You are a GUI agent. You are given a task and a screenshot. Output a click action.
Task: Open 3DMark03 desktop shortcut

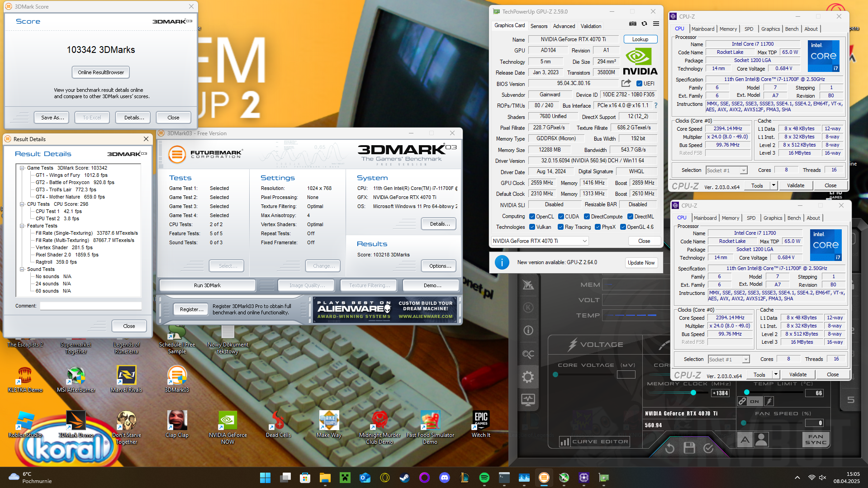177,379
